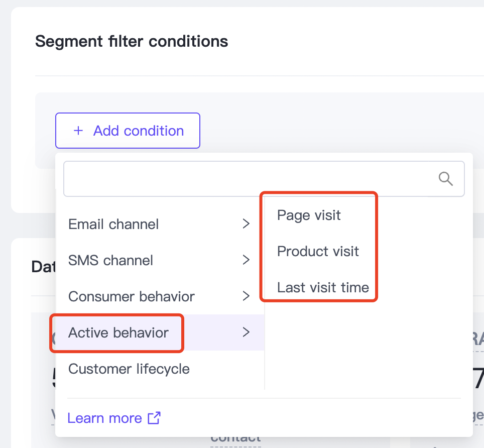Click the Segment filter conditions heading

(x=132, y=41)
